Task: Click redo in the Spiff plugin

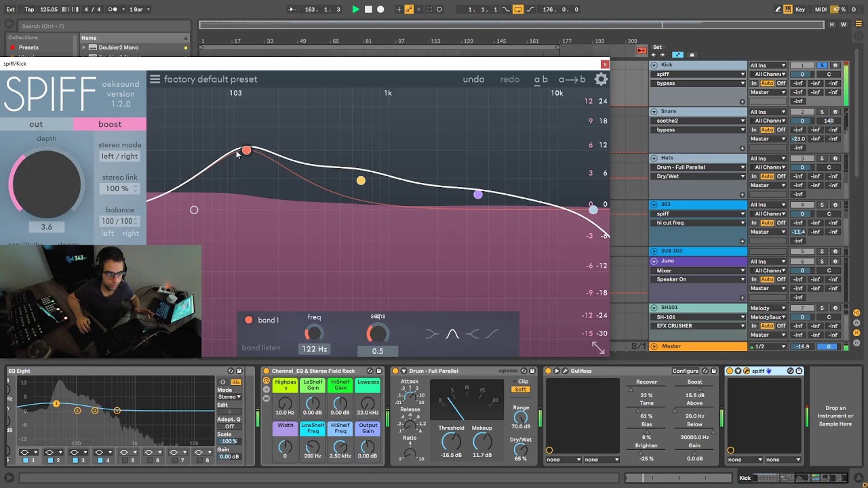Action: coord(510,79)
